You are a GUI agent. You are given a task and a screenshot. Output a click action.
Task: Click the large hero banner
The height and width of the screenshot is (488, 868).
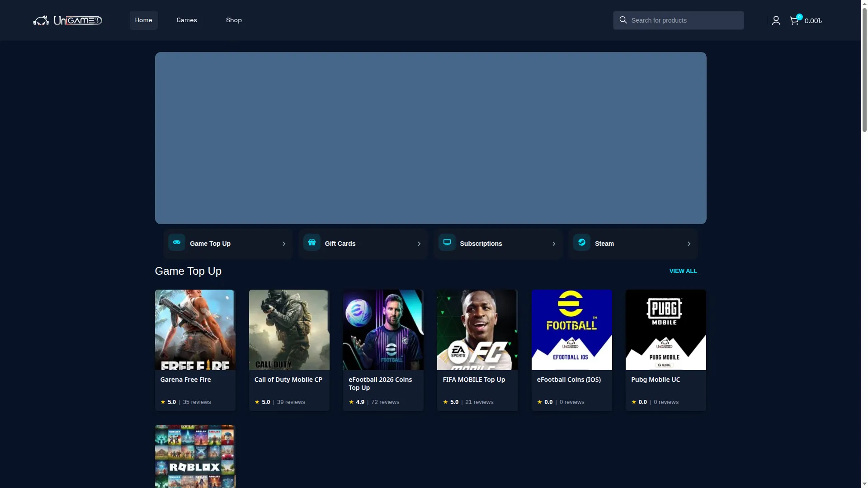coord(431,138)
